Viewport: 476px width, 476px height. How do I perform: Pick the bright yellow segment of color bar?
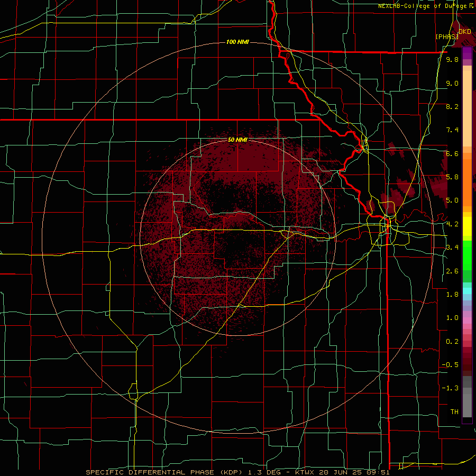coord(467,226)
